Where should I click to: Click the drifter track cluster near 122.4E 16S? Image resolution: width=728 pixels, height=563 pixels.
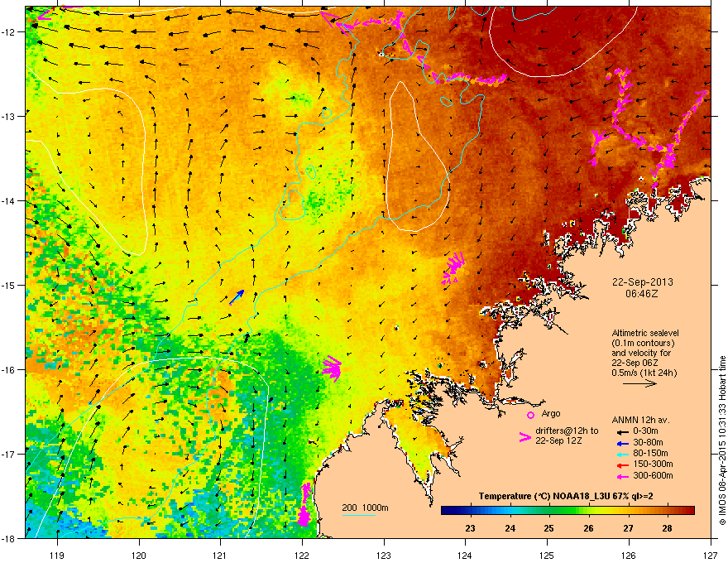click(332, 368)
